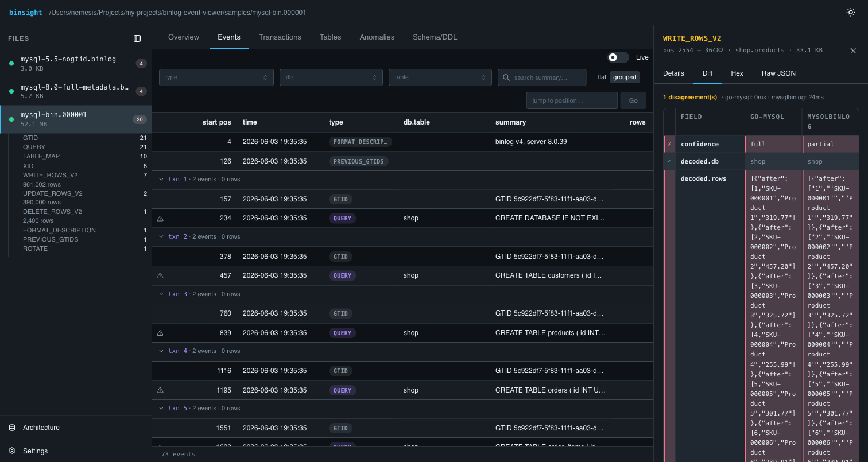868x462 pixels.
Task: Select file mysql-5.5-nogtid.binlog
Action: click(76, 63)
